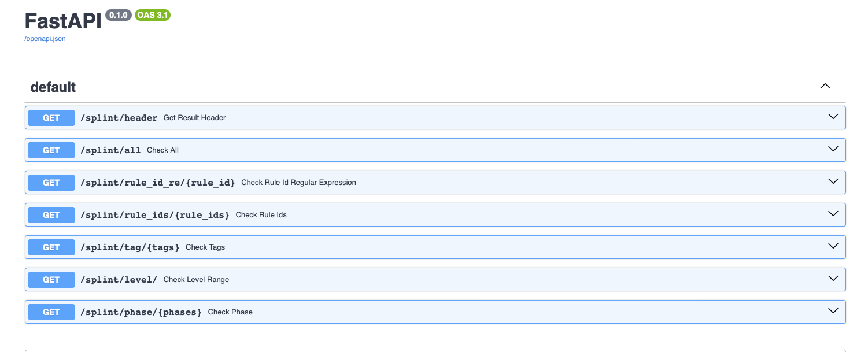The width and height of the screenshot is (868, 352).
Task: Click the 0.1.0 version badge
Action: [x=119, y=15]
